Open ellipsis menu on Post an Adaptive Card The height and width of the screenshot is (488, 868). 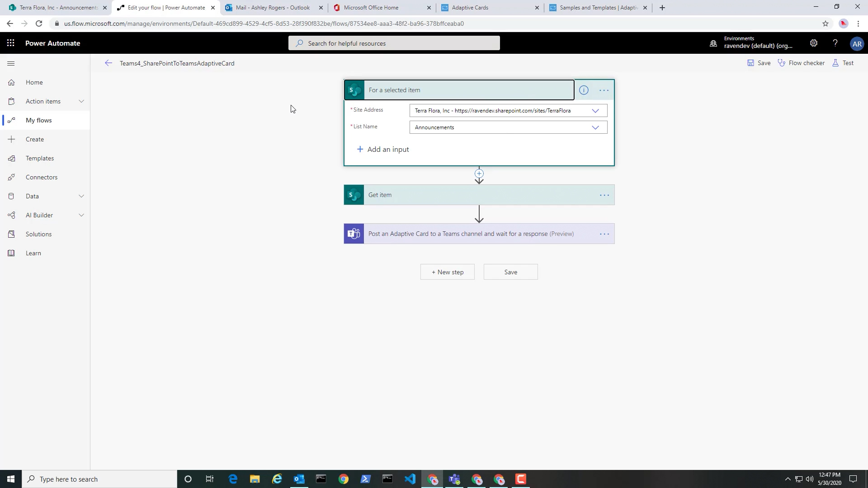click(x=604, y=234)
